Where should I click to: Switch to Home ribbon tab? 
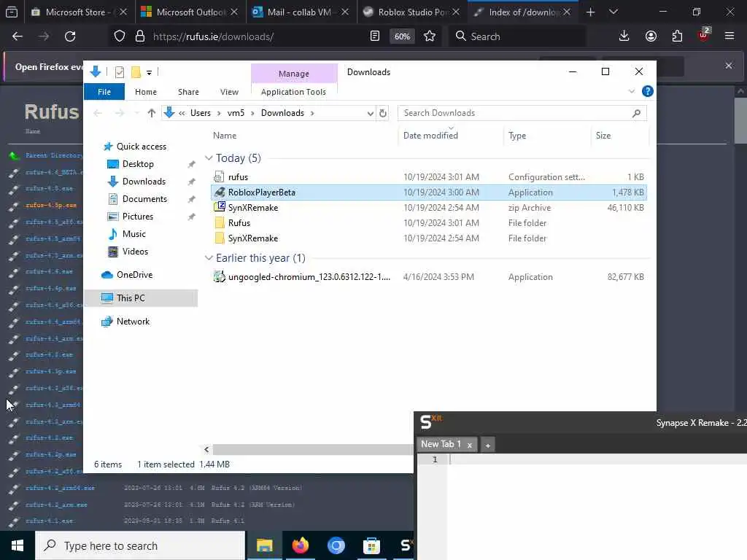tap(146, 92)
